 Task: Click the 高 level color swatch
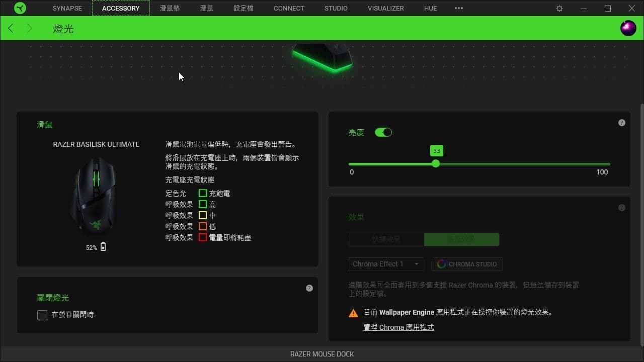[x=203, y=204]
